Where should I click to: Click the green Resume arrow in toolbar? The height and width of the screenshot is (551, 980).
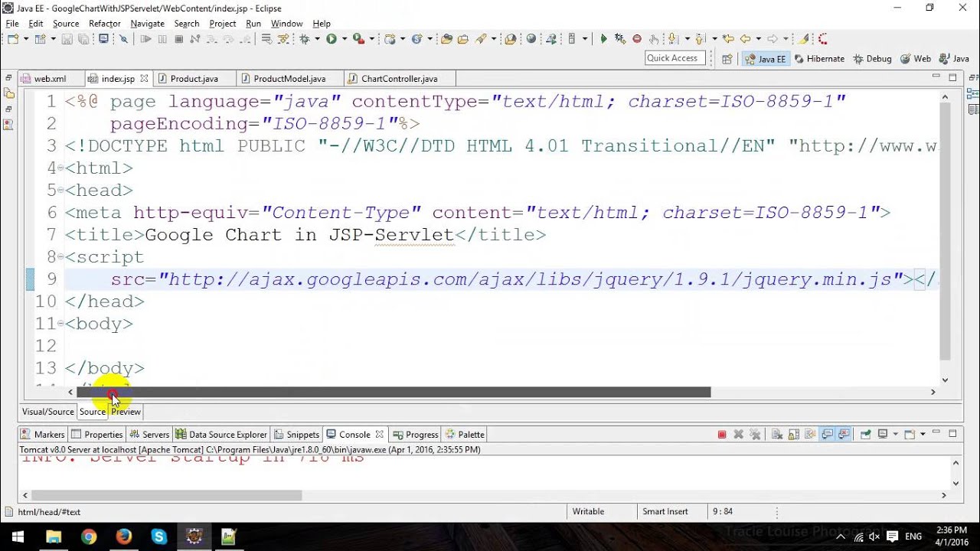pyautogui.click(x=603, y=39)
